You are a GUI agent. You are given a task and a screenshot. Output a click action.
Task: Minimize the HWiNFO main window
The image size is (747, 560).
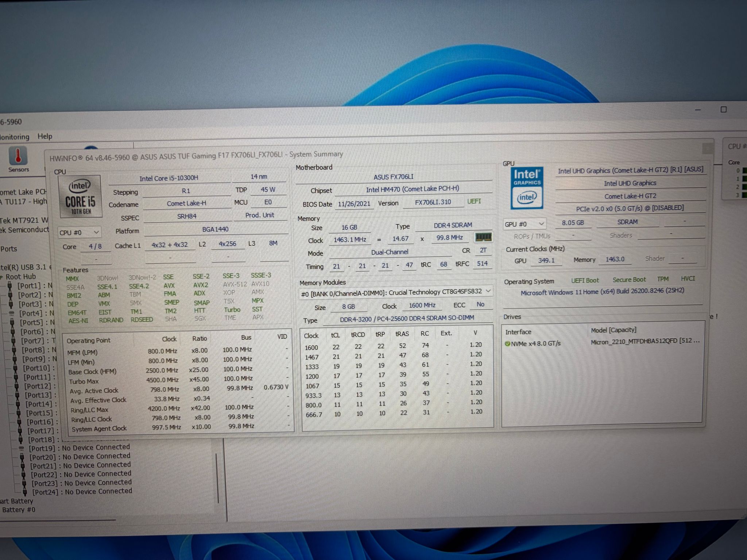698,109
